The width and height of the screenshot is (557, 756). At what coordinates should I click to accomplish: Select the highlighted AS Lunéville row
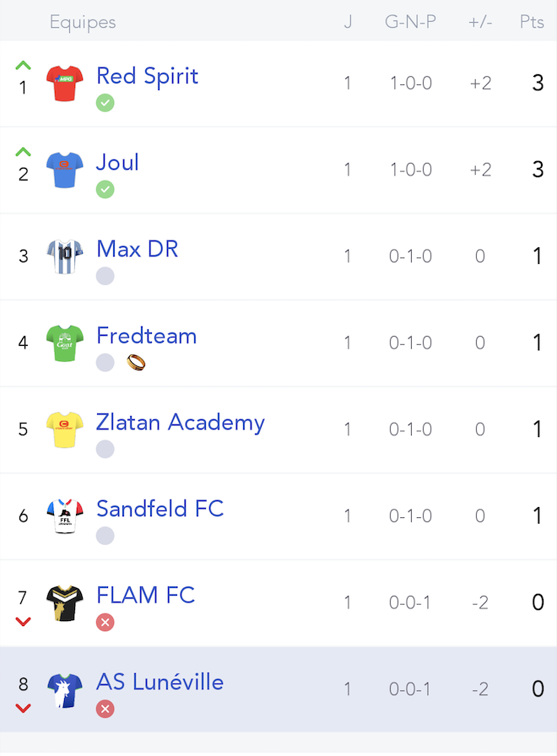pos(278,689)
